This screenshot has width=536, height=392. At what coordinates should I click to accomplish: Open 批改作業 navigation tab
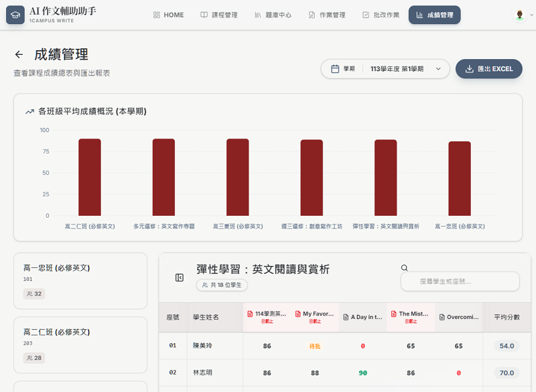381,15
